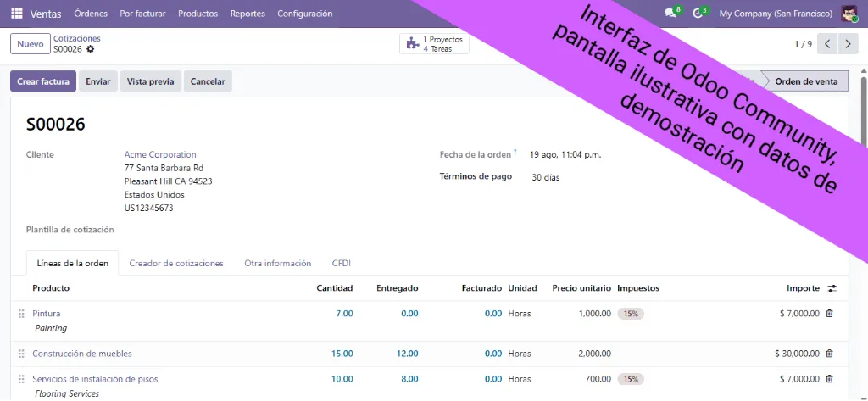Open the Configuración menu
The width and height of the screenshot is (868, 401).
click(x=305, y=14)
